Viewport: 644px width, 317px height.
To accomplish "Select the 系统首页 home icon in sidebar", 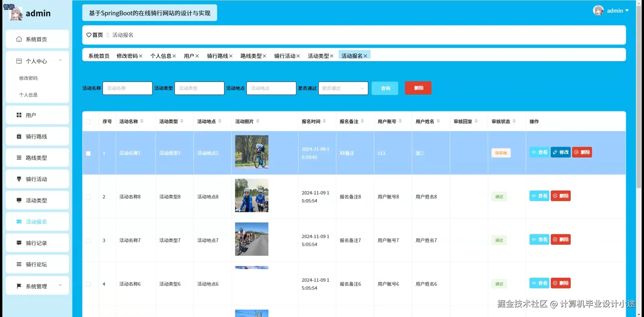I will click(19, 39).
